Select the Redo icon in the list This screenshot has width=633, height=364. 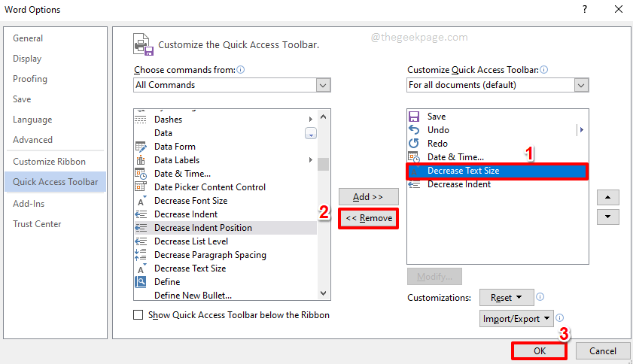pos(412,144)
